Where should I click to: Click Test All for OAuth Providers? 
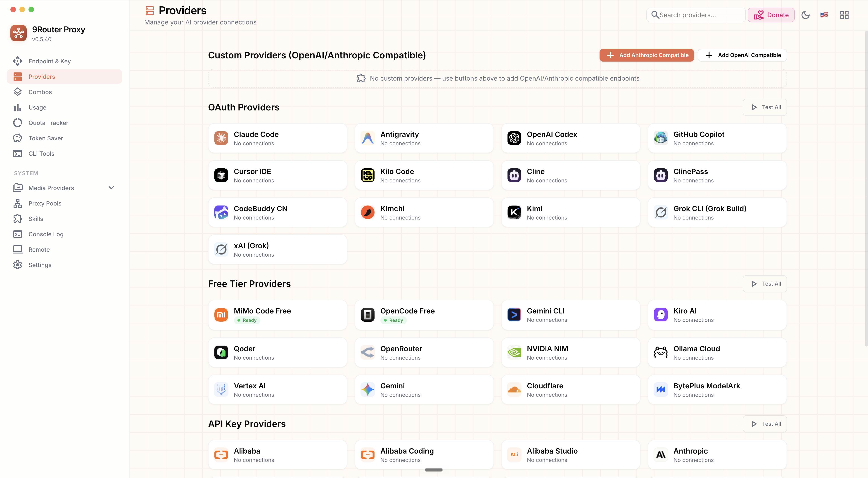tap(765, 107)
